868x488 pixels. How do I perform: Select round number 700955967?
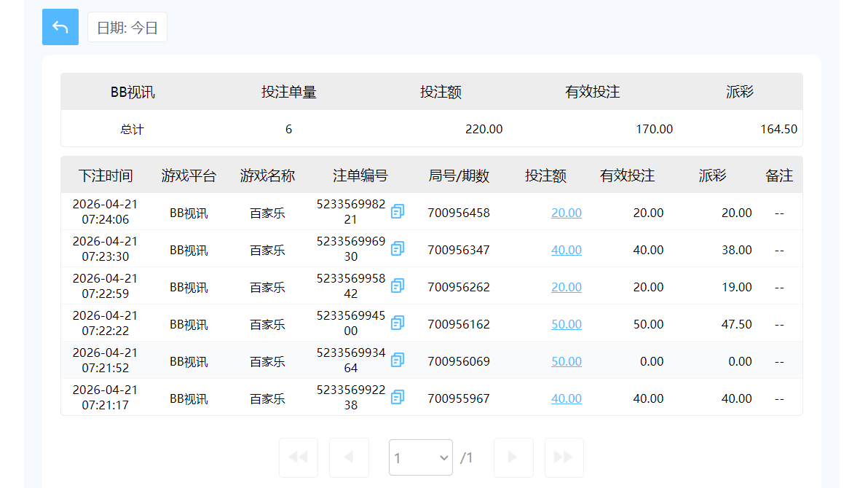(459, 398)
